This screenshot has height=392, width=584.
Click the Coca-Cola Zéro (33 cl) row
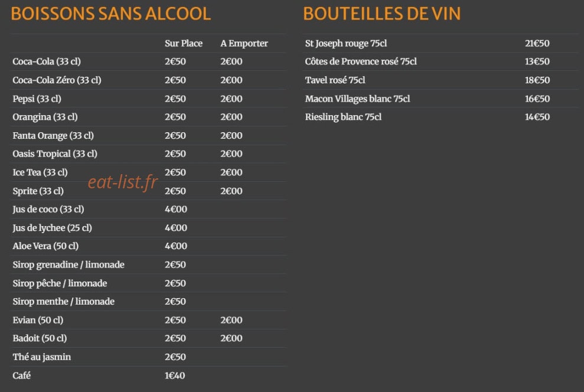click(x=149, y=80)
